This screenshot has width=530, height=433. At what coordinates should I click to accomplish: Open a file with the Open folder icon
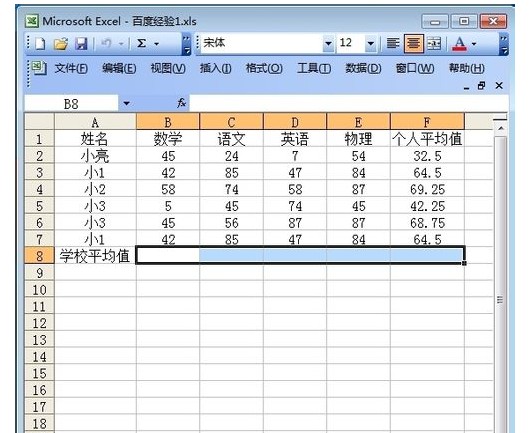coord(61,43)
